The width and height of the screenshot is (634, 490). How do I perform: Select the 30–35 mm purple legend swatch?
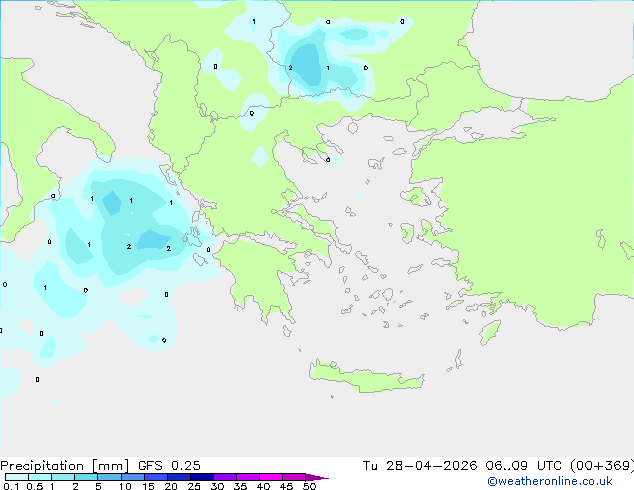[x=225, y=477]
